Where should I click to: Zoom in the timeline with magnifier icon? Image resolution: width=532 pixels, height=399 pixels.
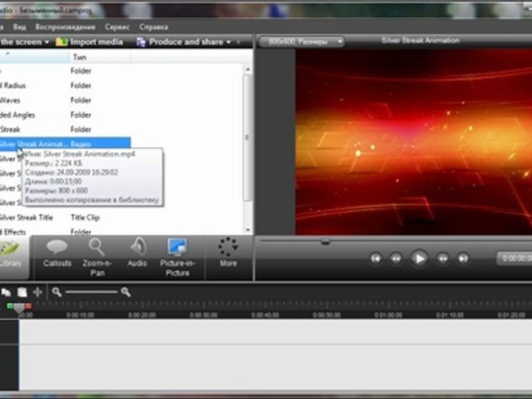[126, 292]
